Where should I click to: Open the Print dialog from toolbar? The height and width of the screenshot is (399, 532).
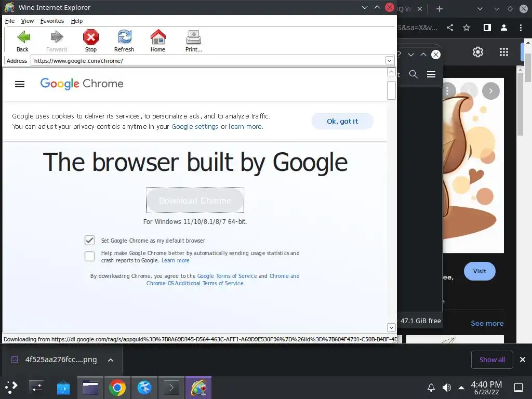click(x=194, y=41)
